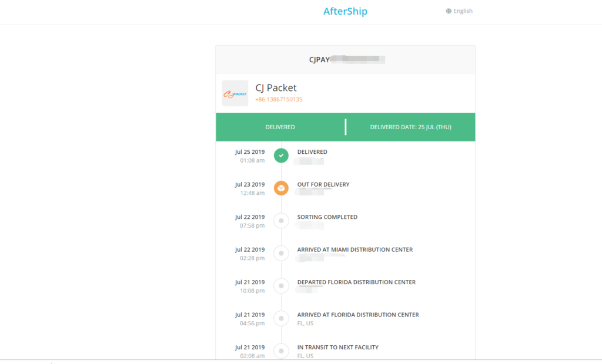Click the Delivered Date: 25 Jul text
Screen dimensions: 602x364
(410, 127)
